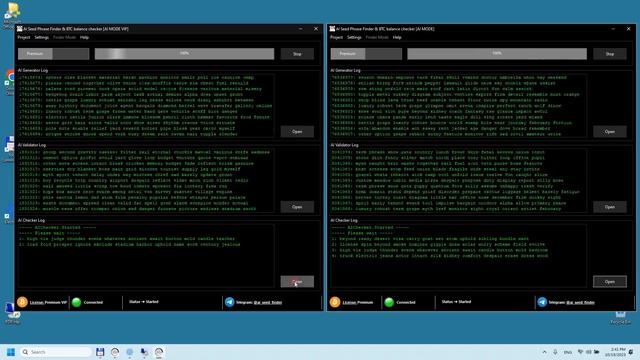Open Project menu in right window
Screen dimensions: 640x360
[336, 37]
